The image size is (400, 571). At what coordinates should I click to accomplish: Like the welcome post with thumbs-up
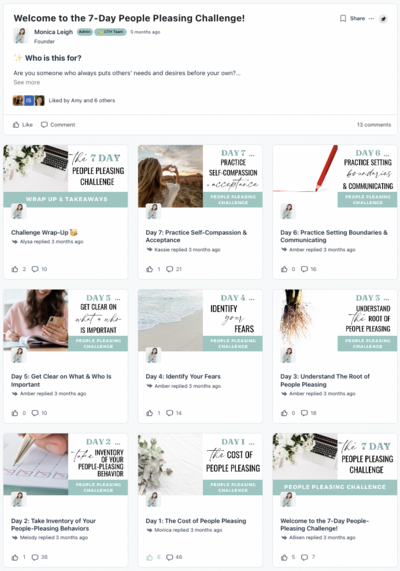coord(23,125)
